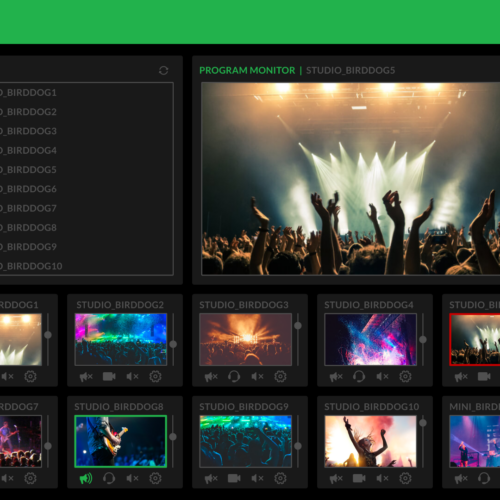The height and width of the screenshot is (500, 500).
Task: Select _BIRDDOG10 in the source list
Action: pyautogui.click(x=31, y=266)
